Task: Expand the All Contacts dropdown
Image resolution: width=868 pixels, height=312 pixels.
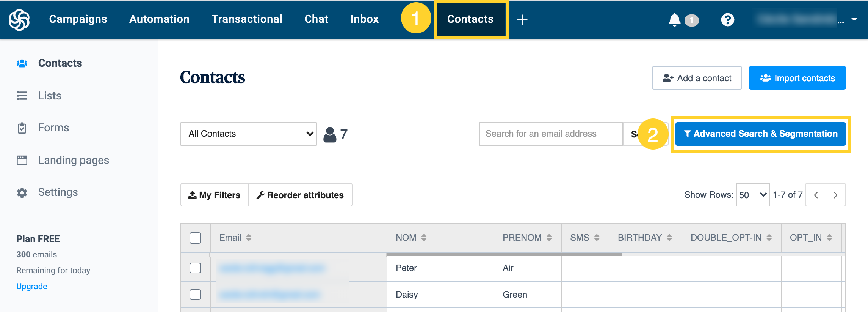Action: [x=249, y=134]
